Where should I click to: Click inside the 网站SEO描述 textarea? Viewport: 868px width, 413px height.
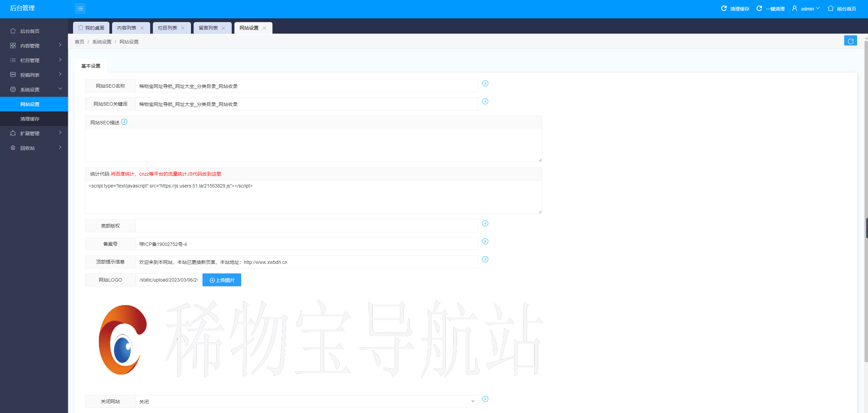(x=313, y=145)
